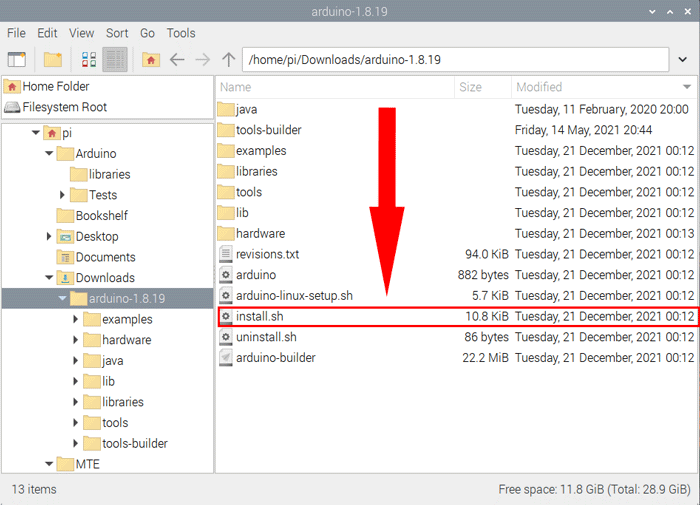Open the path history dropdown arrow
Viewport: 700px width, 505px height.
(683, 59)
